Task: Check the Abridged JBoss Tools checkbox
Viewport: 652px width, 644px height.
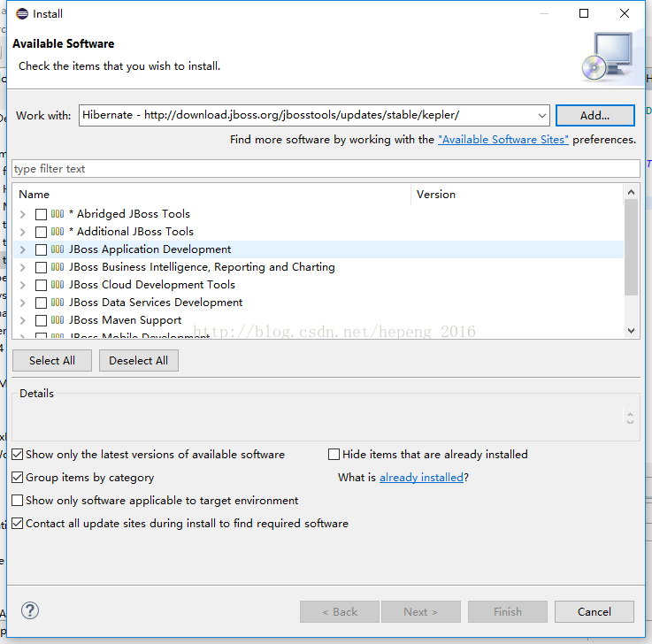Action: pos(41,214)
